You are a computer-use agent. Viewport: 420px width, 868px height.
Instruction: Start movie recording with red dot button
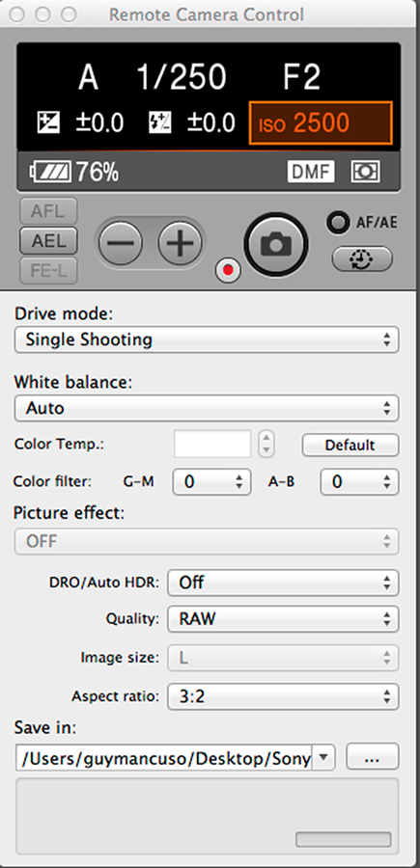click(x=228, y=271)
